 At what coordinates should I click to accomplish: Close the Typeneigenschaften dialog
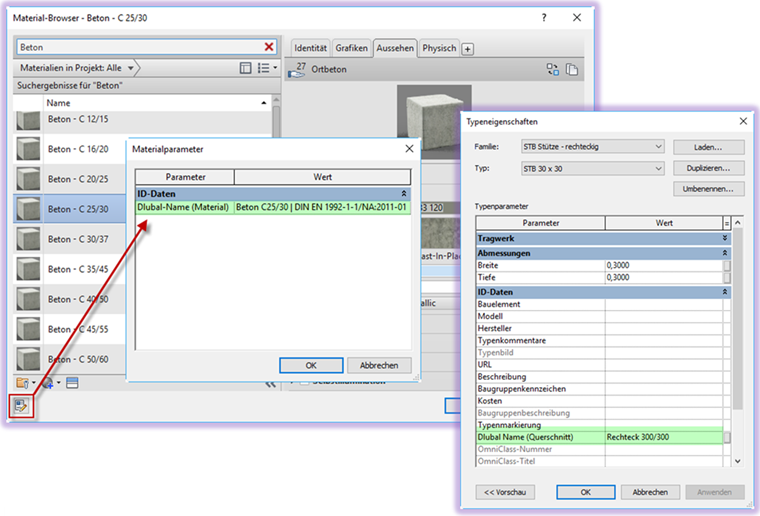tap(743, 121)
